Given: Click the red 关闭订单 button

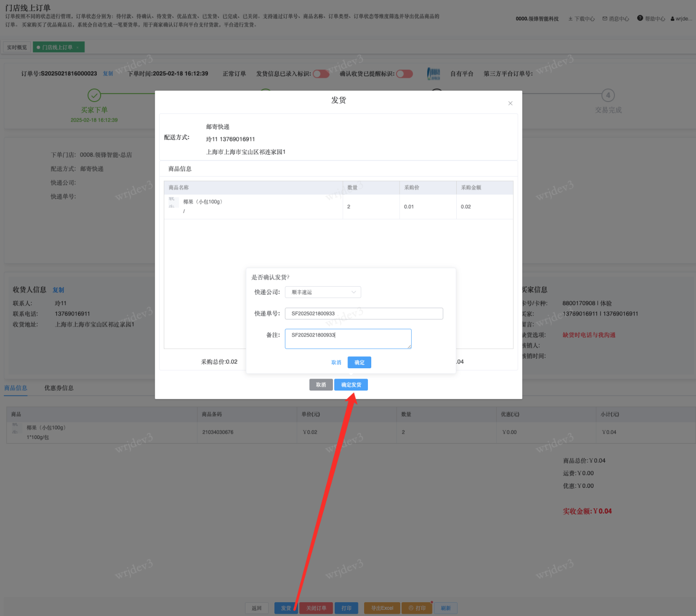Looking at the screenshot, I should click(316, 608).
